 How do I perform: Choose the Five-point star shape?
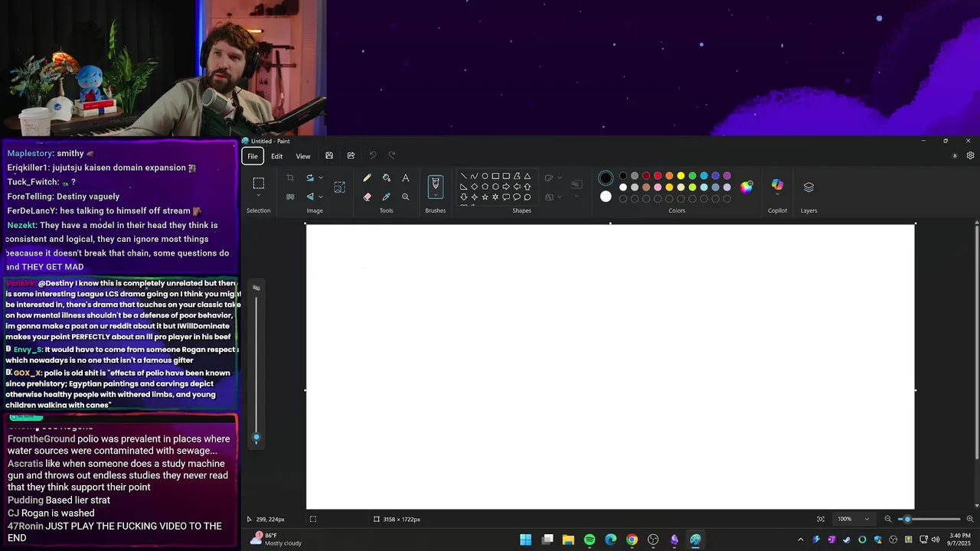pos(485,197)
